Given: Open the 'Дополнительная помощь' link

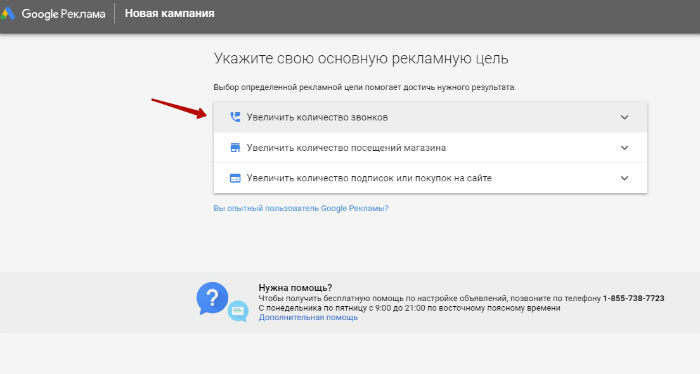Looking at the screenshot, I should coord(308,317).
